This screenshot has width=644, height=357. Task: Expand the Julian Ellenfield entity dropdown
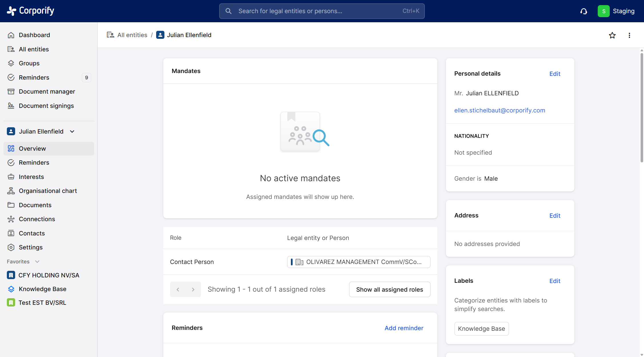(x=72, y=132)
